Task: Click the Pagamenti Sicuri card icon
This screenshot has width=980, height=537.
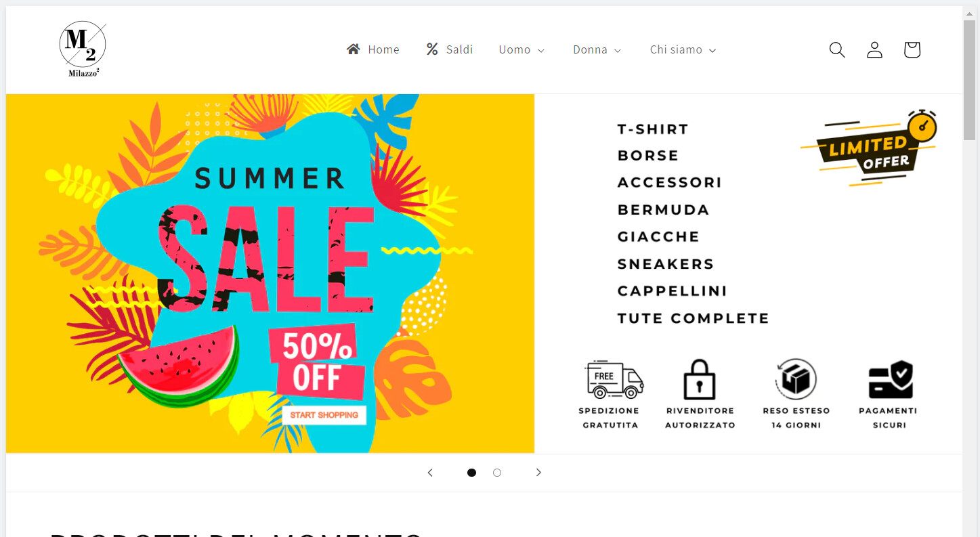Action: click(891, 379)
